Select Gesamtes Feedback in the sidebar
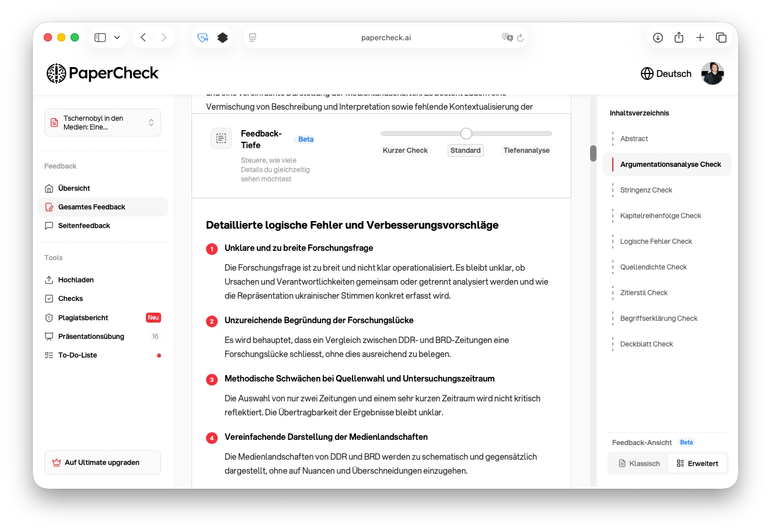Viewport: 771px width, 532px height. point(90,206)
